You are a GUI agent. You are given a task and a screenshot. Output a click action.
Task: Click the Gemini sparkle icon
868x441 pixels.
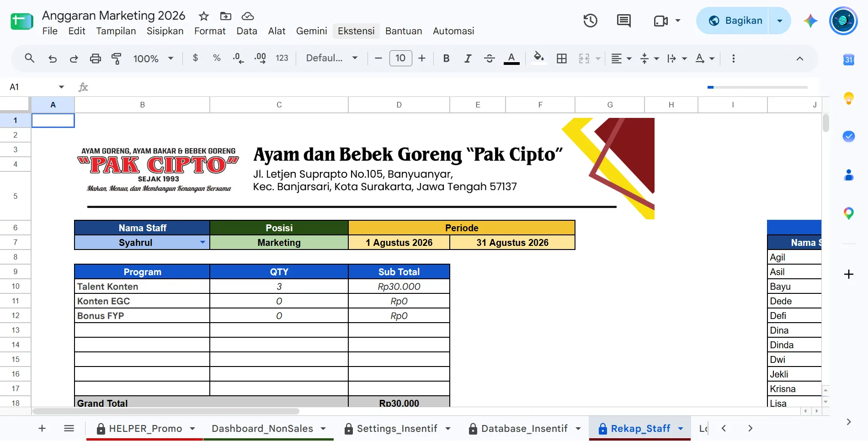810,21
